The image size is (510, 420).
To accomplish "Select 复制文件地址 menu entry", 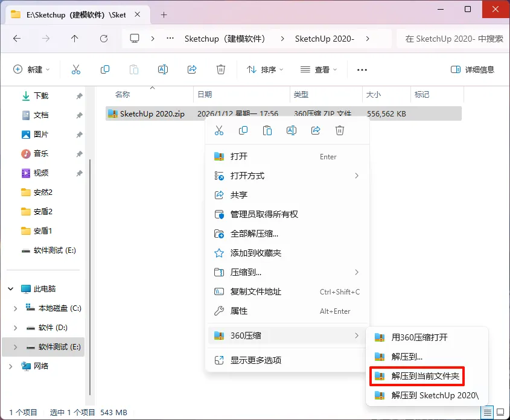I will 287,292.
